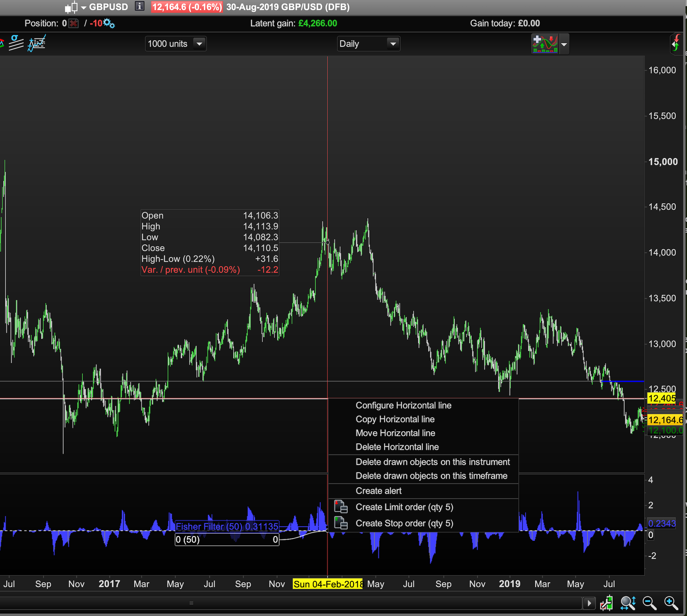Select Configure Horizontal line menu entry

[x=403, y=406]
